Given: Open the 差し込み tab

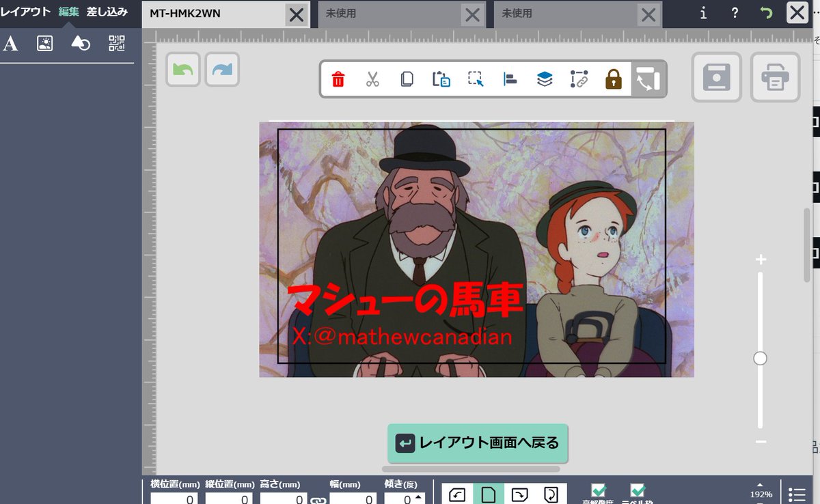Looking at the screenshot, I should tap(107, 12).
